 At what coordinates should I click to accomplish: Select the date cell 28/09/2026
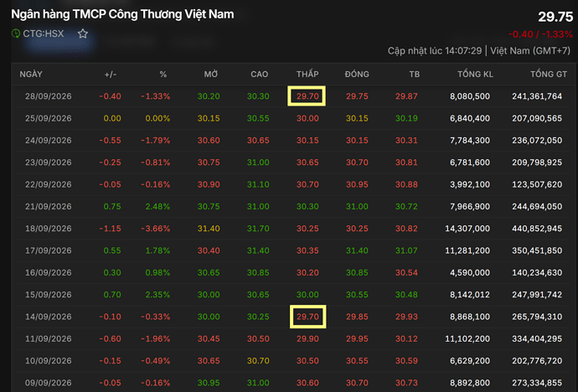coord(49,96)
